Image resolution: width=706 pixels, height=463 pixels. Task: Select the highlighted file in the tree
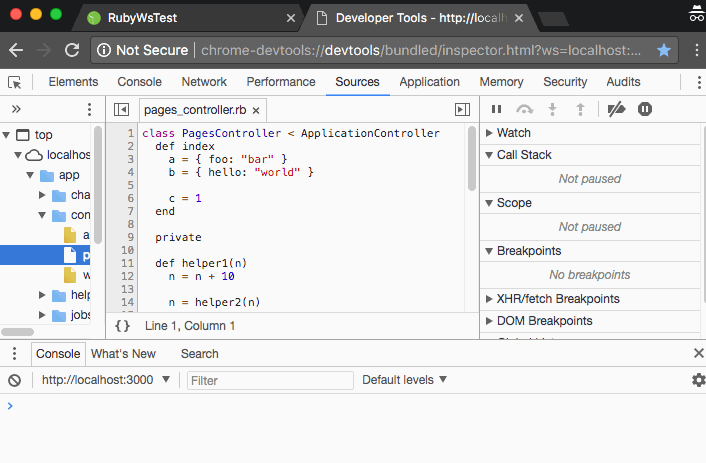coord(45,255)
